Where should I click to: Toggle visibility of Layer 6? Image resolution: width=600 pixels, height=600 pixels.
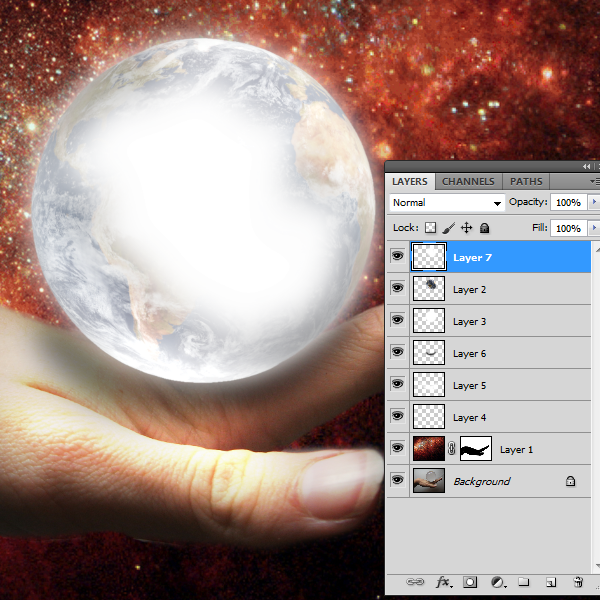(398, 352)
